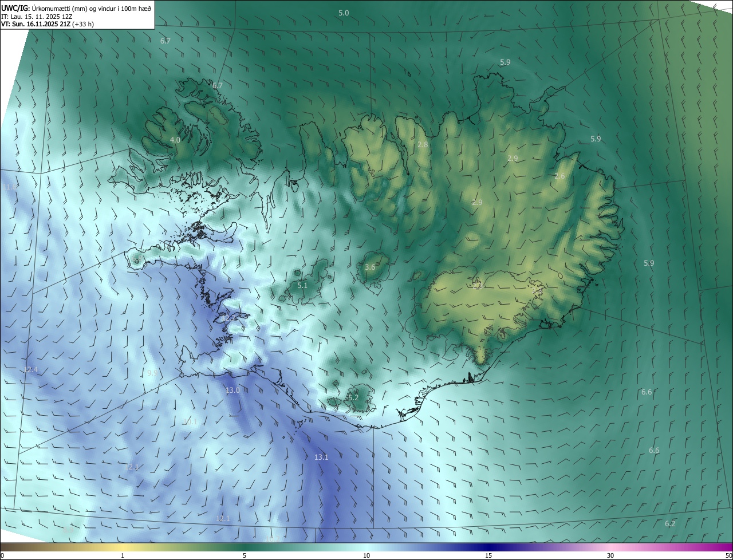Click the 5.2 value near the south coast
Image resolution: width=733 pixels, height=560 pixels.
pos(353,397)
